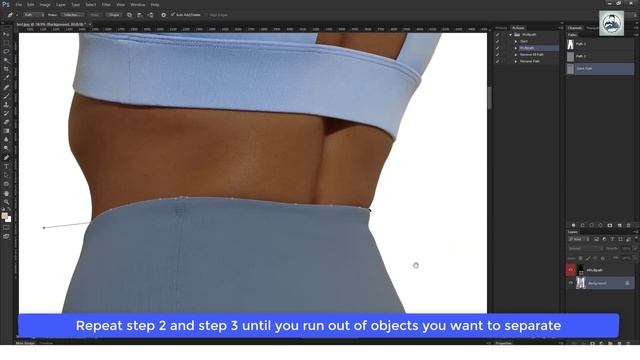Open the pen options gear icon
The width and height of the screenshot is (640, 360).
tap(164, 15)
